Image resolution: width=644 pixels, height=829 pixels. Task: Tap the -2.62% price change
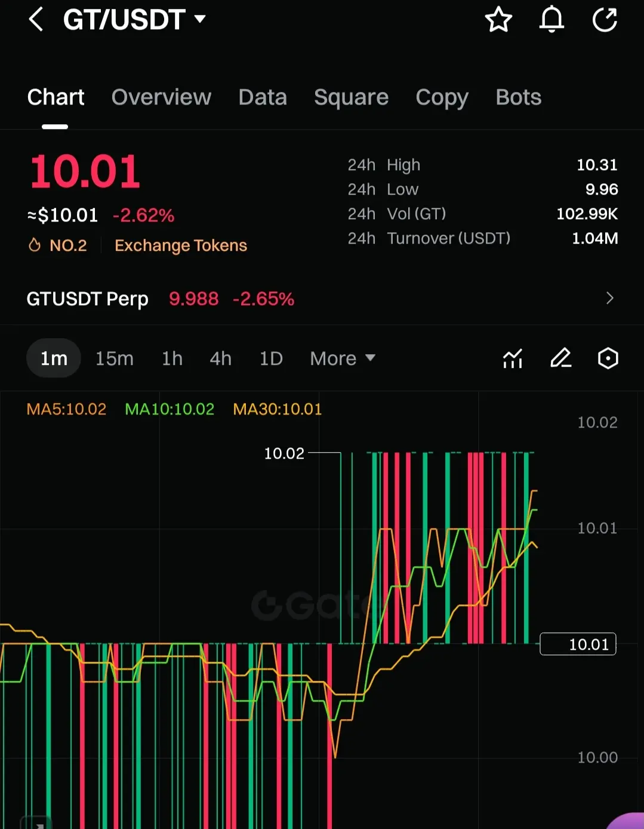pos(144,215)
